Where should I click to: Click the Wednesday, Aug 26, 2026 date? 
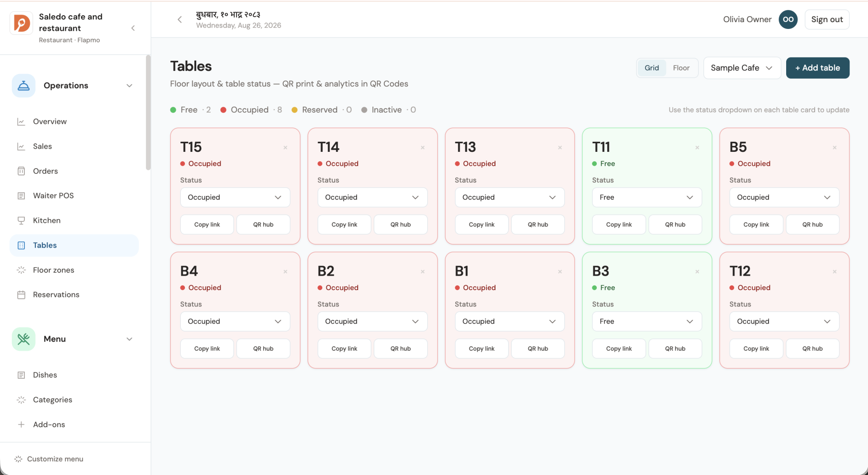pyautogui.click(x=239, y=25)
